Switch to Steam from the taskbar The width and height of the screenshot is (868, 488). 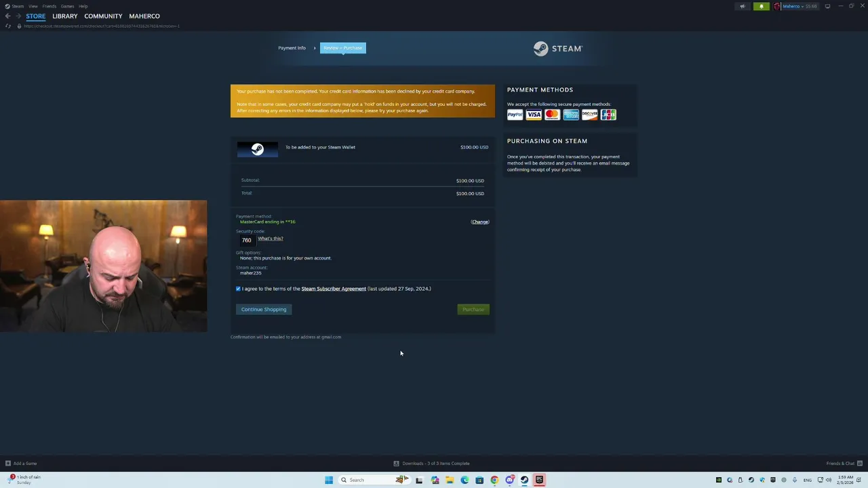pos(524,480)
